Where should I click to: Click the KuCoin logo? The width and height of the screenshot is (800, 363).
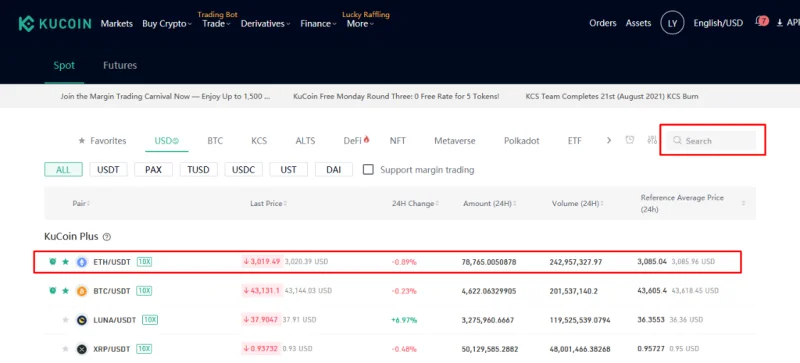point(55,23)
